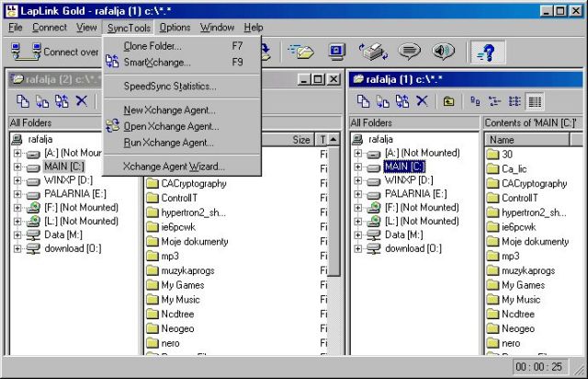Viewport: 588px width, 379px height.
Task: Click Copy icon in rafalja (1) window
Action: click(x=363, y=101)
